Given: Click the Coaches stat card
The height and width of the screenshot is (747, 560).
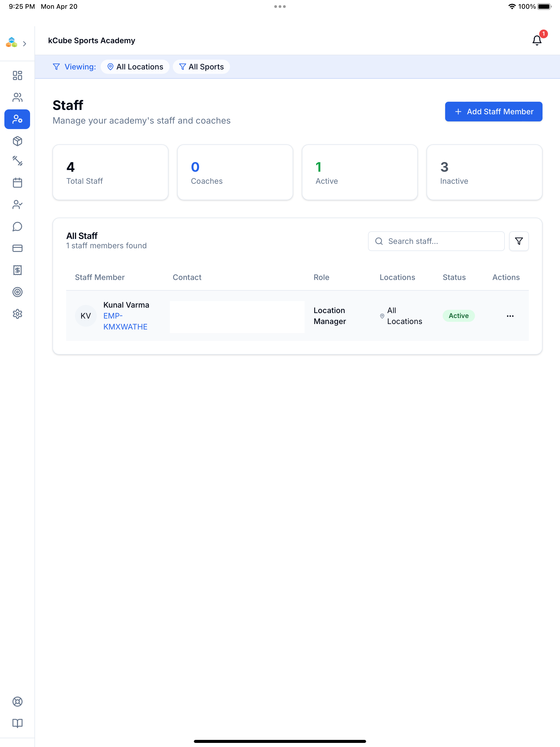Looking at the screenshot, I should (235, 172).
